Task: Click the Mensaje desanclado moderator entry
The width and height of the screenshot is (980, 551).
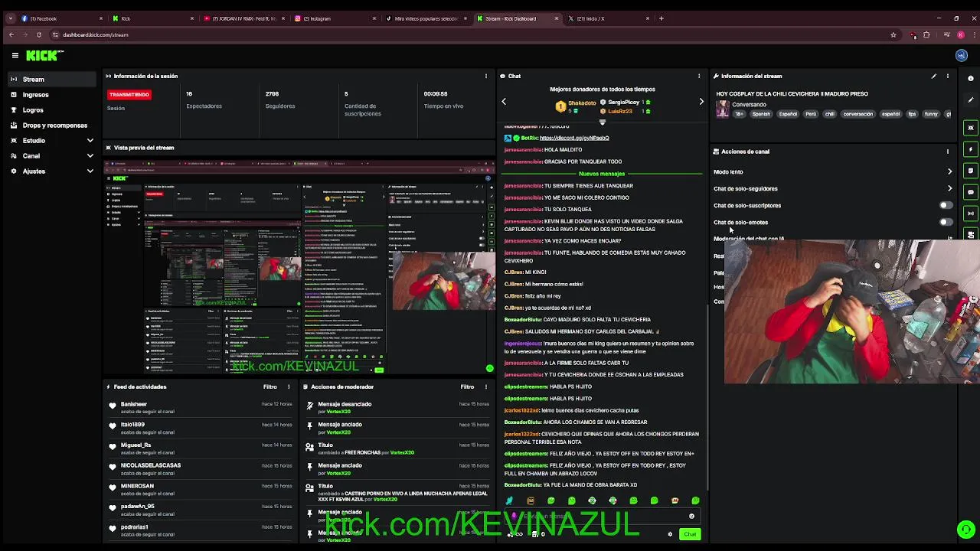Action: (397, 407)
